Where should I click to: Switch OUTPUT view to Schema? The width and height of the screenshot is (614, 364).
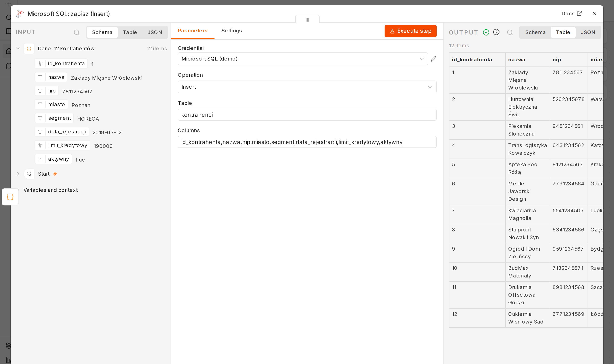click(x=535, y=32)
